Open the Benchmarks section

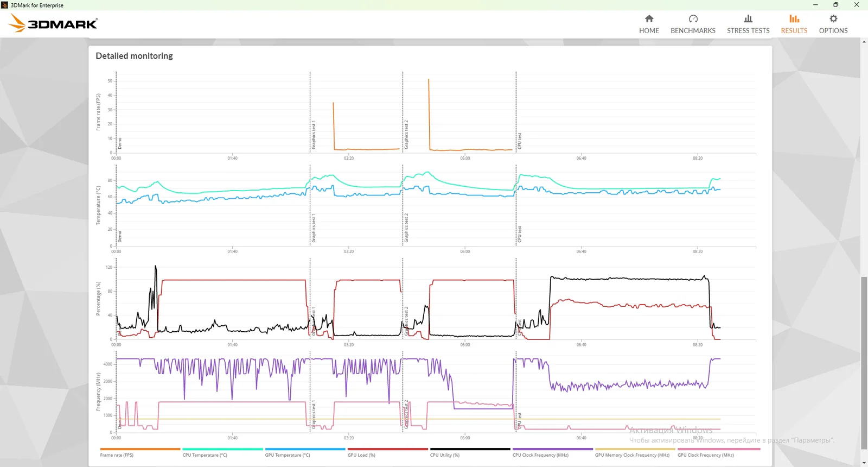point(693,24)
